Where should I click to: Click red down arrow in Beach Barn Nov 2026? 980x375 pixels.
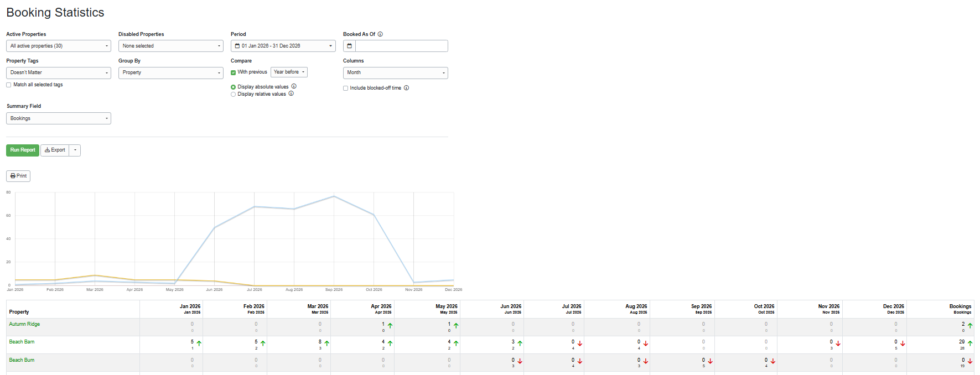click(838, 343)
